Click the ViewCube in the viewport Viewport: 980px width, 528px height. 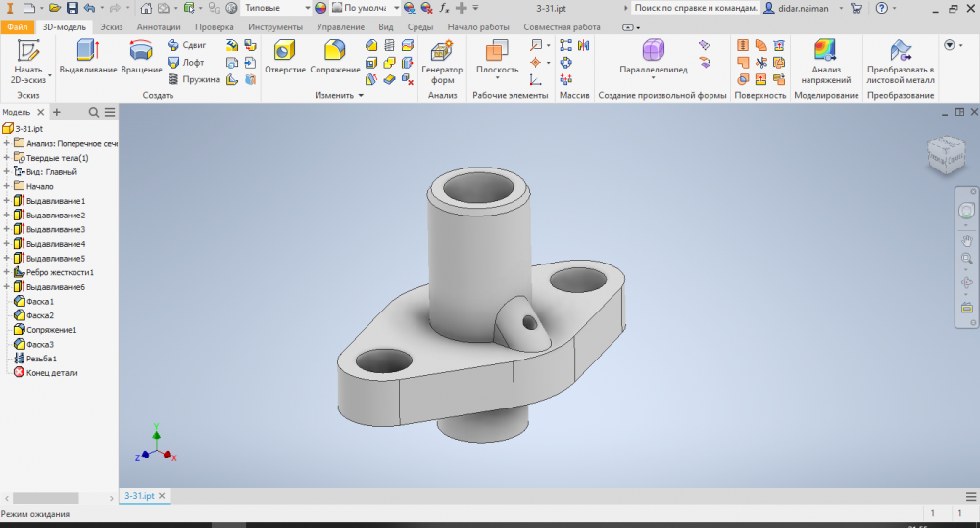click(x=946, y=153)
